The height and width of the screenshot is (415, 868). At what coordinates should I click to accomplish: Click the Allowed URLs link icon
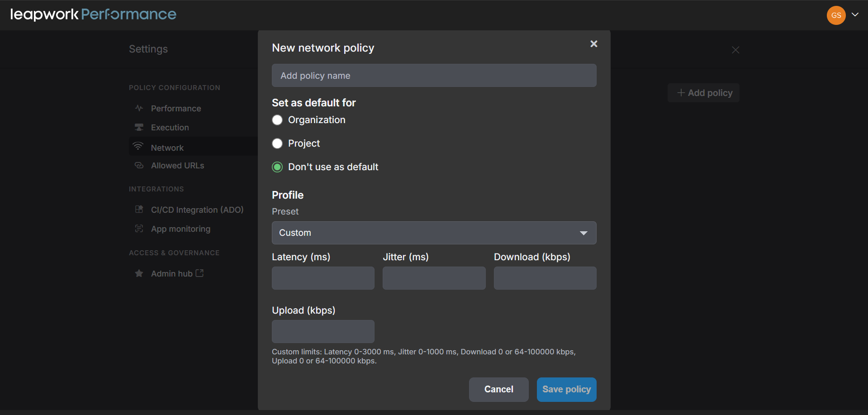pos(139,166)
